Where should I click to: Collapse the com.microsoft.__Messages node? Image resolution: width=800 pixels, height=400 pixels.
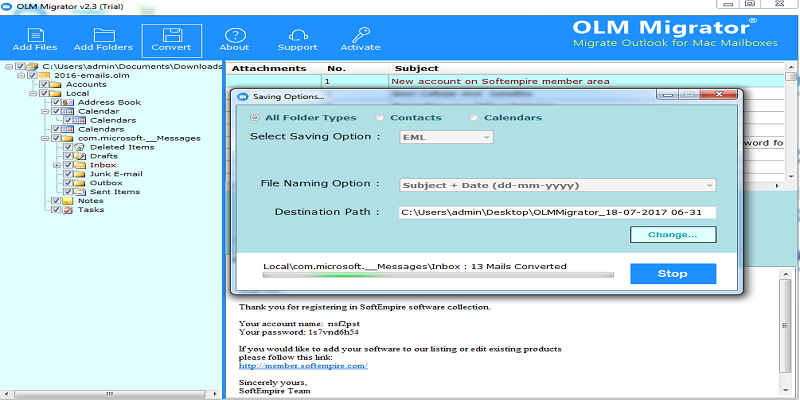[45, 138]
